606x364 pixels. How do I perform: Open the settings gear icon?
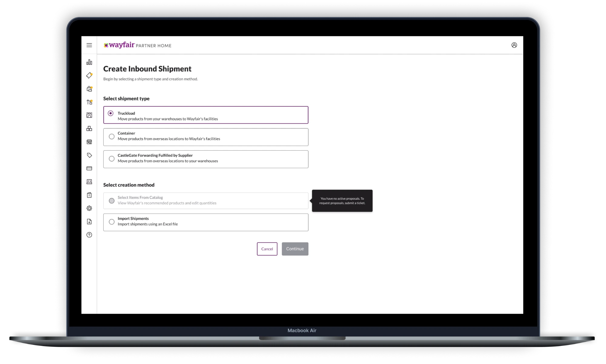point(89,208)
